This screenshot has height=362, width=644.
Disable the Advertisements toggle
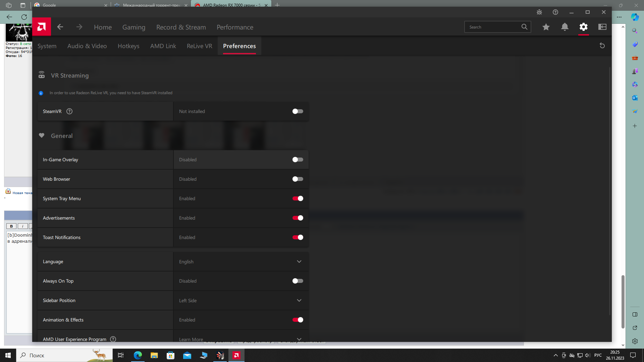click(298, 218)
